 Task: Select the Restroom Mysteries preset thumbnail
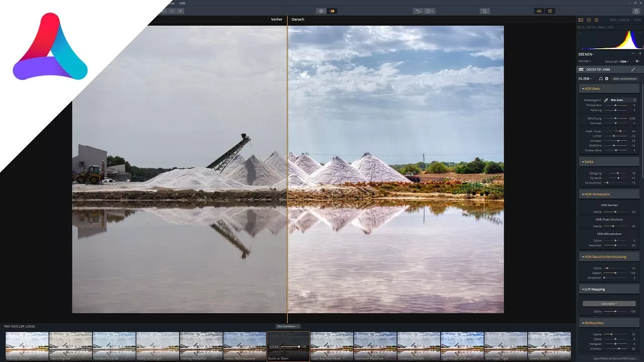coord(376,346)
